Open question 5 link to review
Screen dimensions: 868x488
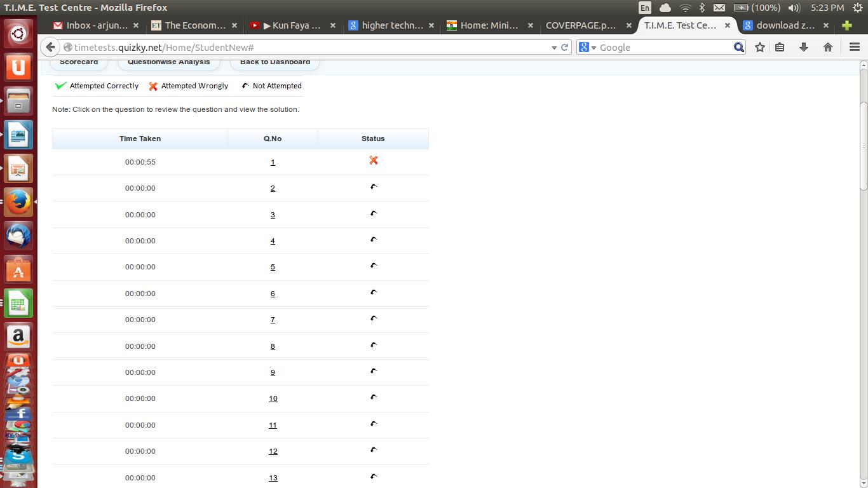[273, 267]
